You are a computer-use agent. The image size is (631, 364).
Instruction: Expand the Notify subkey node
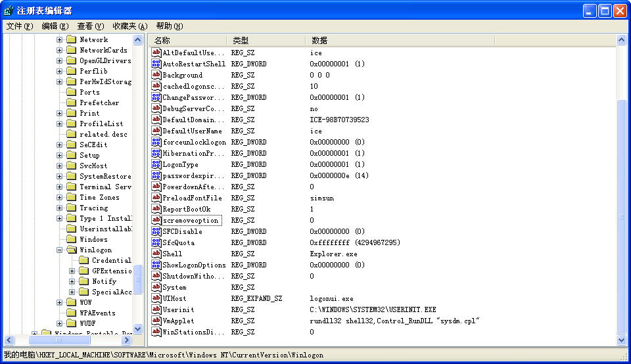point(72,282)
